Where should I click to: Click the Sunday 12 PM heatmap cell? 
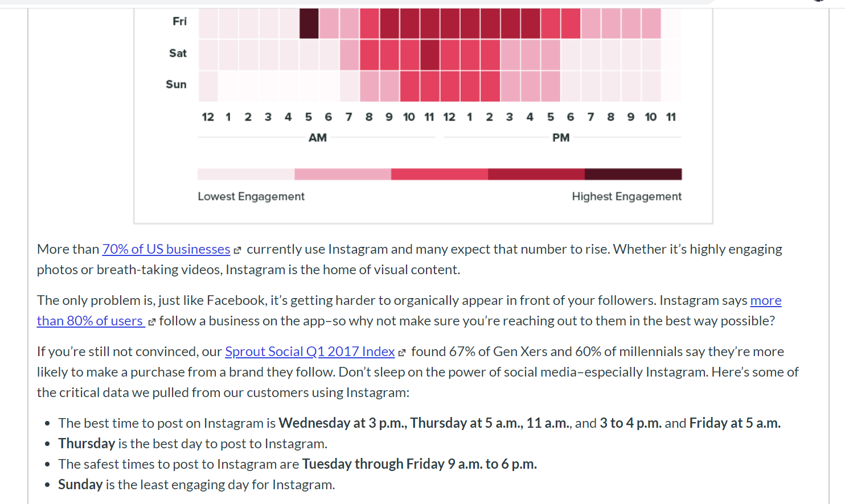pyautogui.click(x=449, y=86)
